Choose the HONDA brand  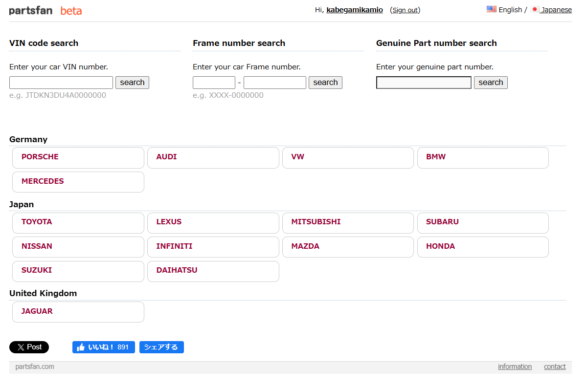(x=483, y=247)
